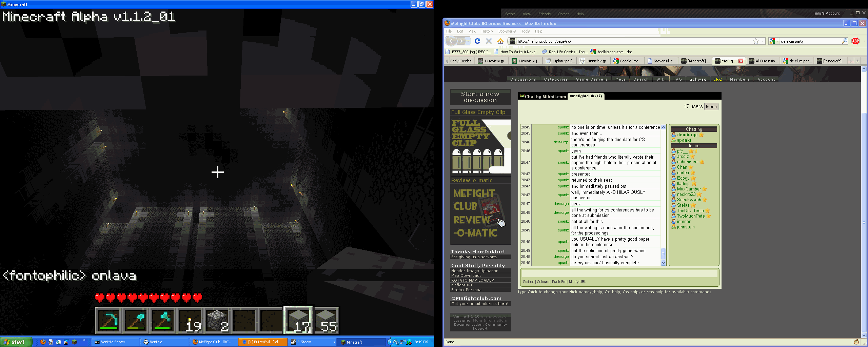
Task: Expand the Steam taskbar group arrow
Action: tap(334, 342)
